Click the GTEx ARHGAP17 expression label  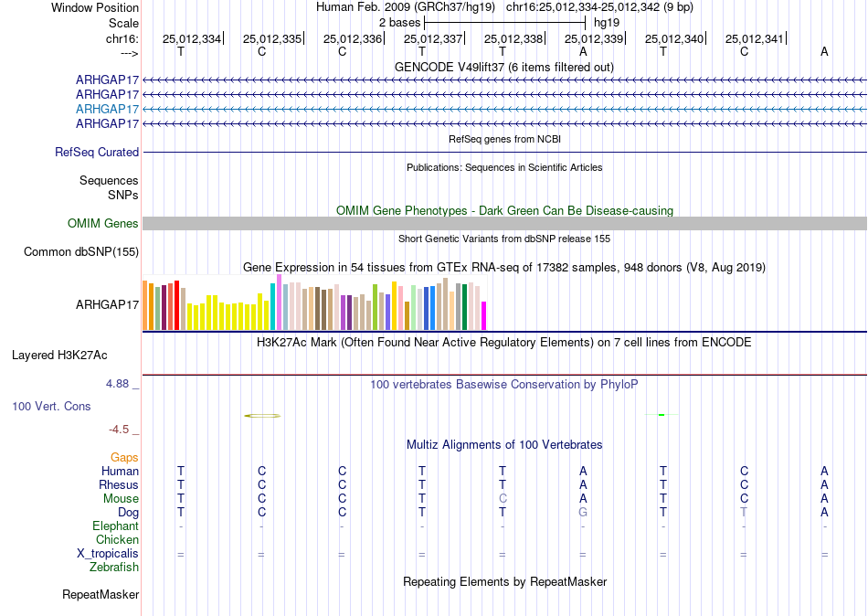[107, 304]
